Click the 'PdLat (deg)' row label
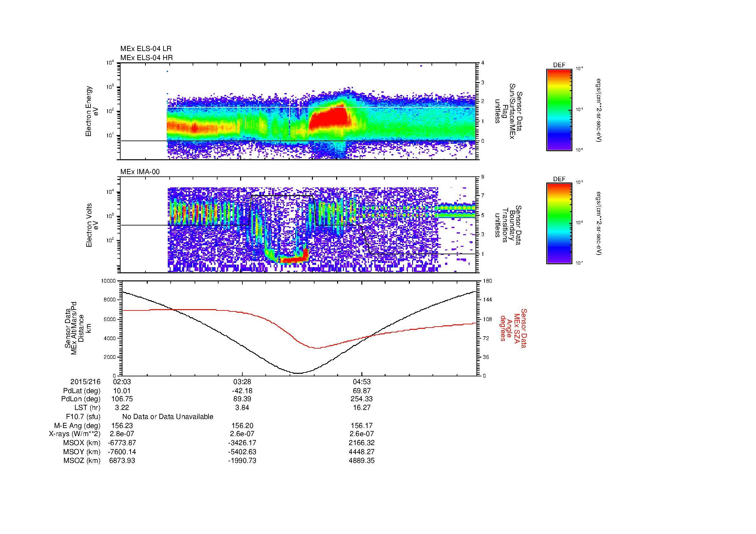 [x=82, y=391]
